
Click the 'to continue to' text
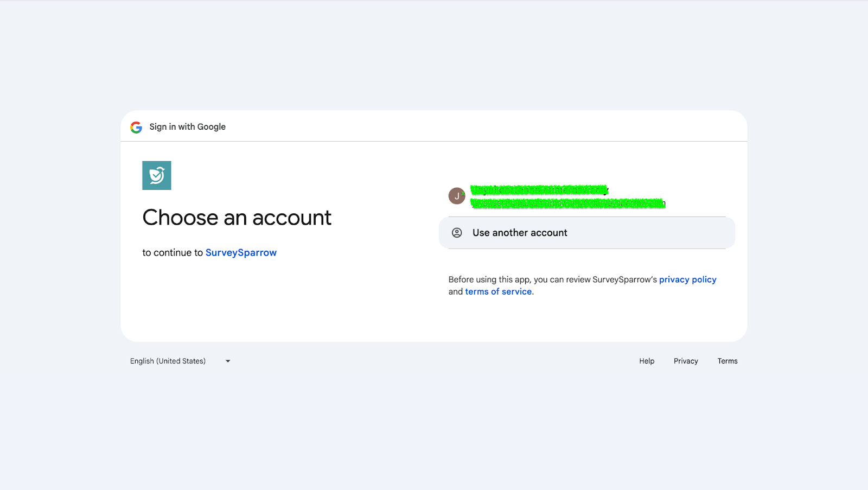[173, 253]
